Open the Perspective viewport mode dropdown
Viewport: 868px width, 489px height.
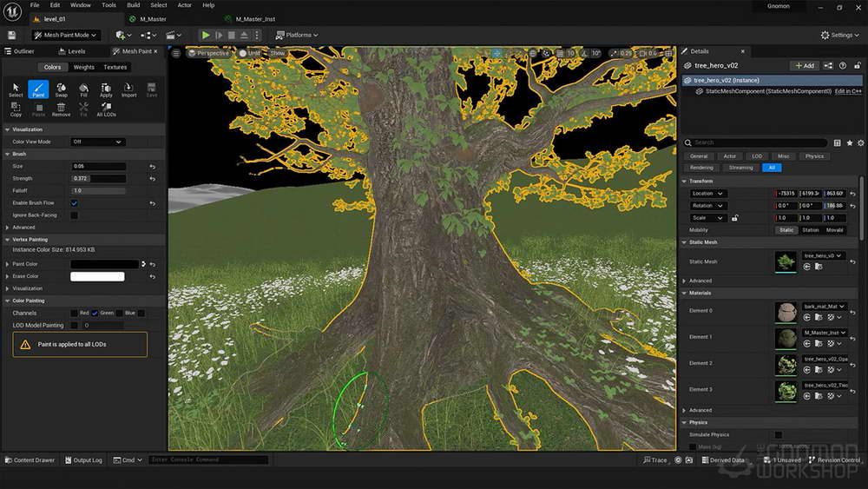[x=208, y=53]
